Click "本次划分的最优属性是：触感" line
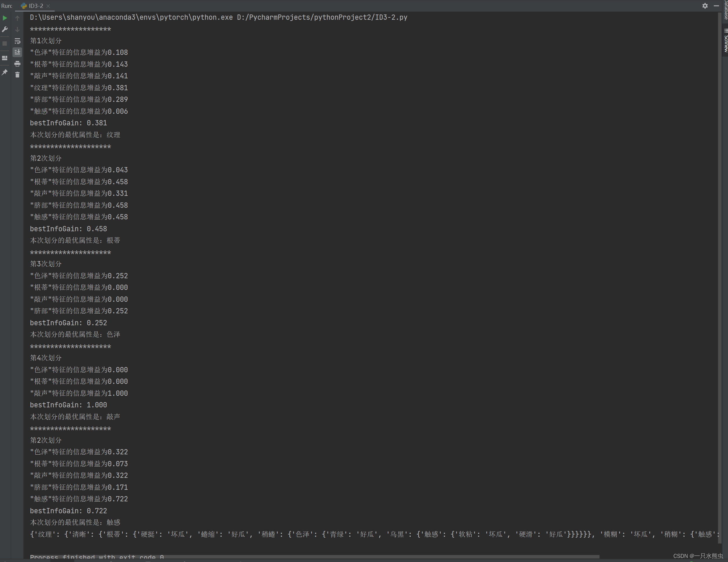 click(75, 522)
